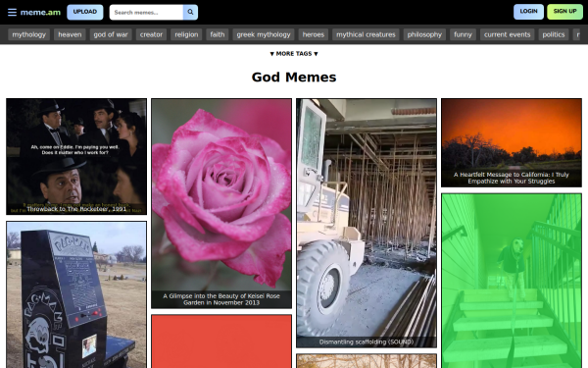The height and width of the screenshot is (368, 588).
Task: Select the creator tag
Action: pos(151,34)
